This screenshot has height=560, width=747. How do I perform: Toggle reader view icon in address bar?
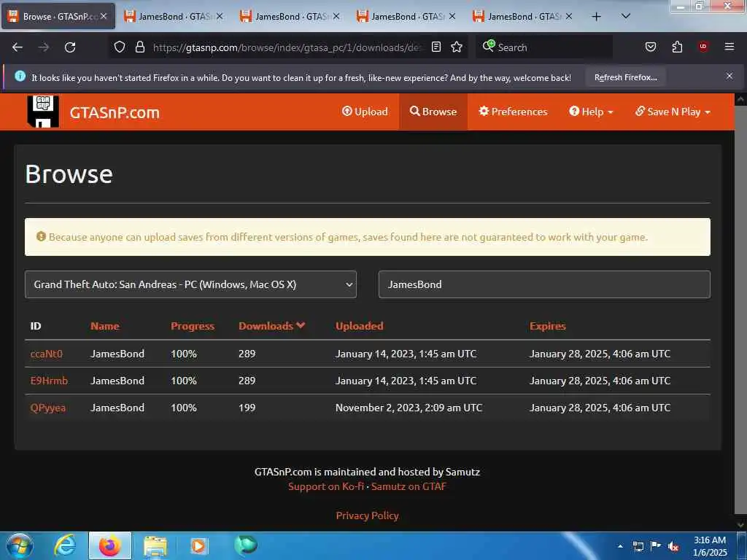pos(436,47)
